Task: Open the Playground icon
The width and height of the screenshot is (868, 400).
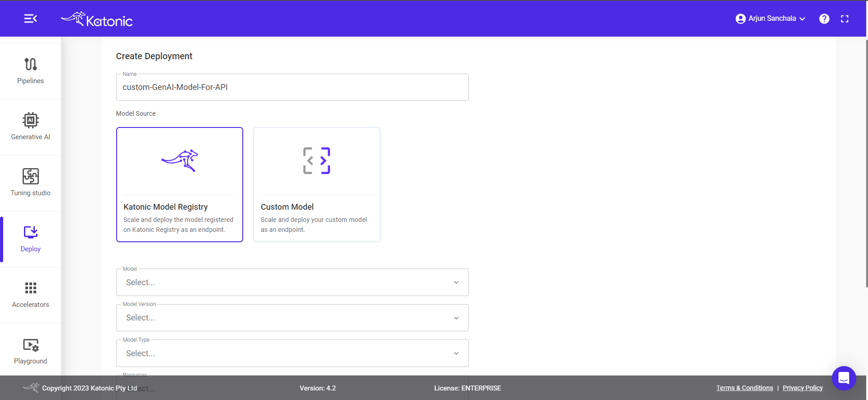Action: [31, 345]
